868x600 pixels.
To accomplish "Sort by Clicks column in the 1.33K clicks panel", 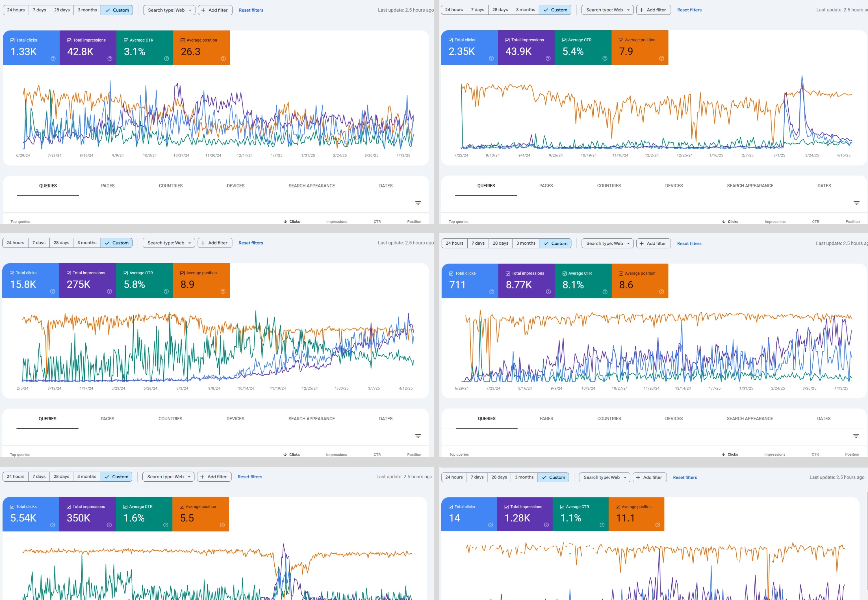I will pos(292,222).
